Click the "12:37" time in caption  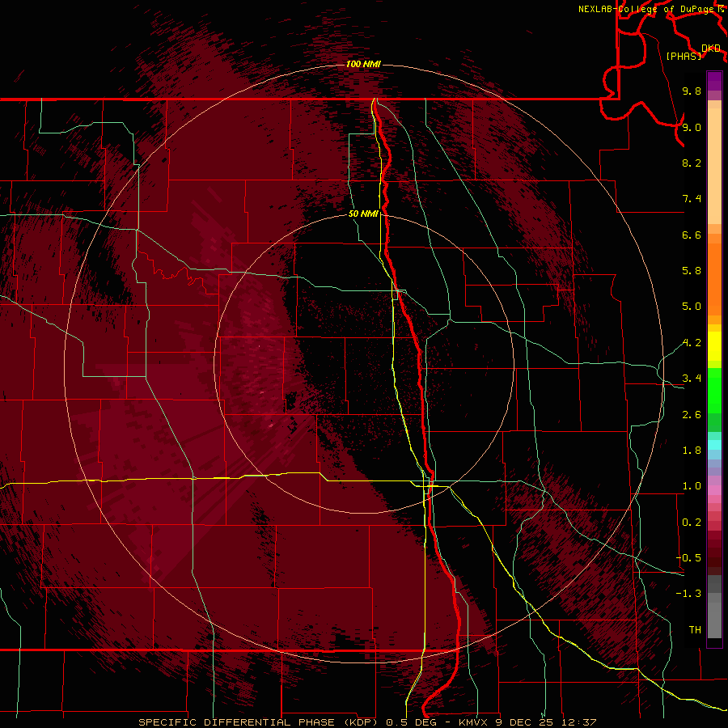578,722
